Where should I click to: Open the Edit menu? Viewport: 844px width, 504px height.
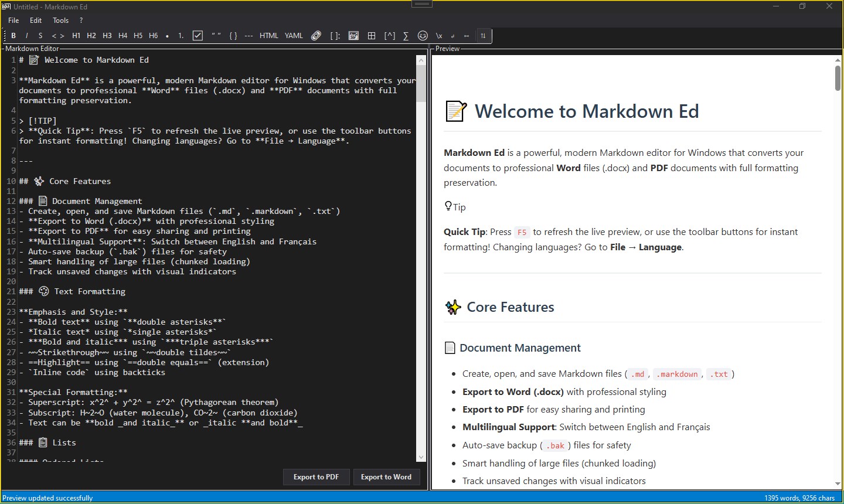[36, 20]
